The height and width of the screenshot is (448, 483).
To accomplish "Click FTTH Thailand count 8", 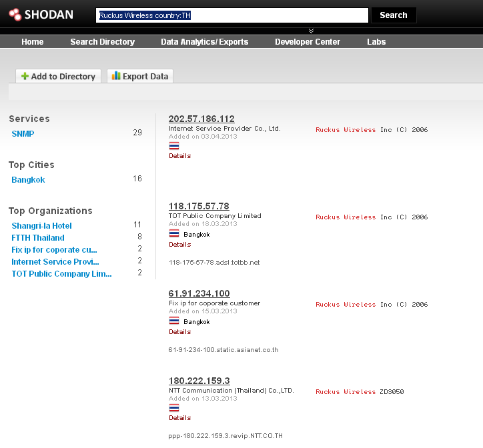I will (139, 237).
